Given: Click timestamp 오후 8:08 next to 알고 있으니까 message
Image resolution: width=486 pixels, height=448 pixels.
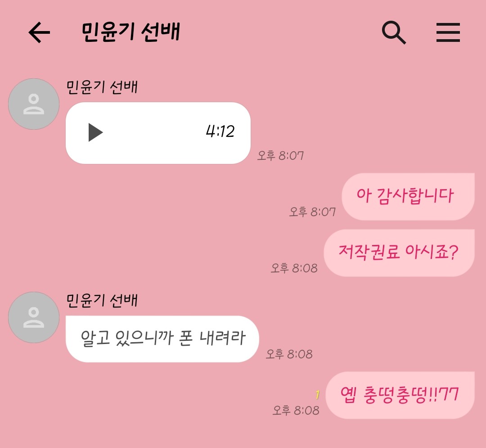Looking at the screenshot, I should coord(289,354).
